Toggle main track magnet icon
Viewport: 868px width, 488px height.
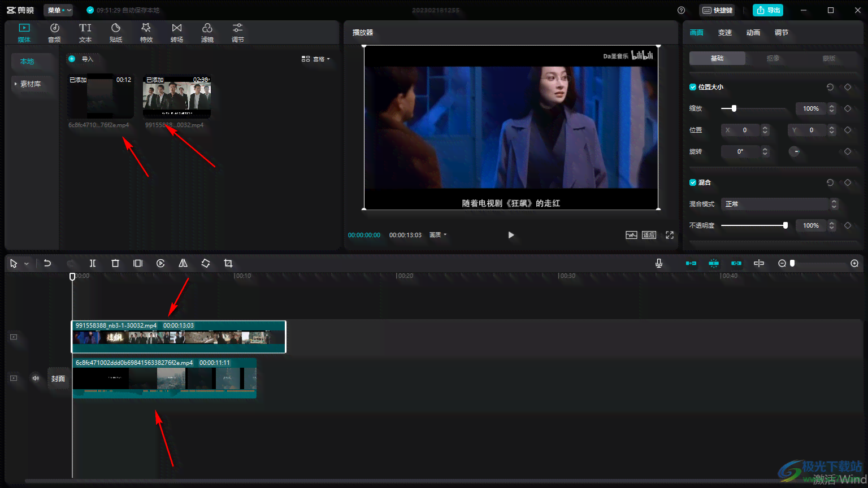[691, 263]
